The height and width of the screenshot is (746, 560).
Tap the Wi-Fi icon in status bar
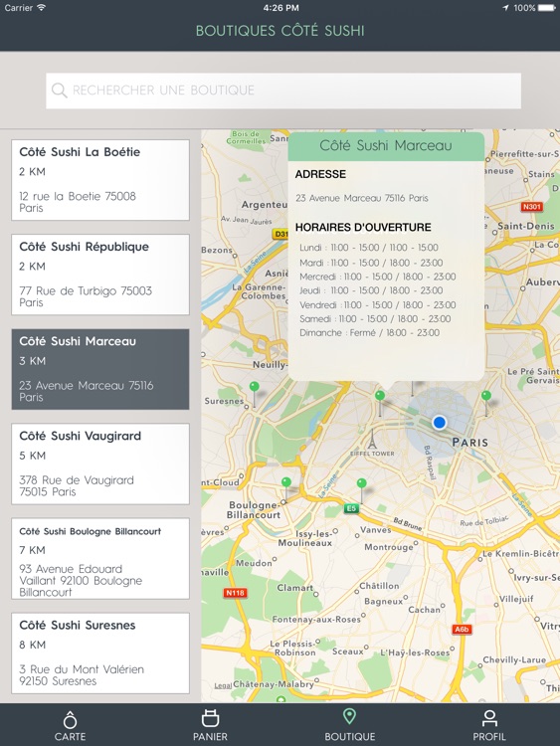(x=42, y=7)
